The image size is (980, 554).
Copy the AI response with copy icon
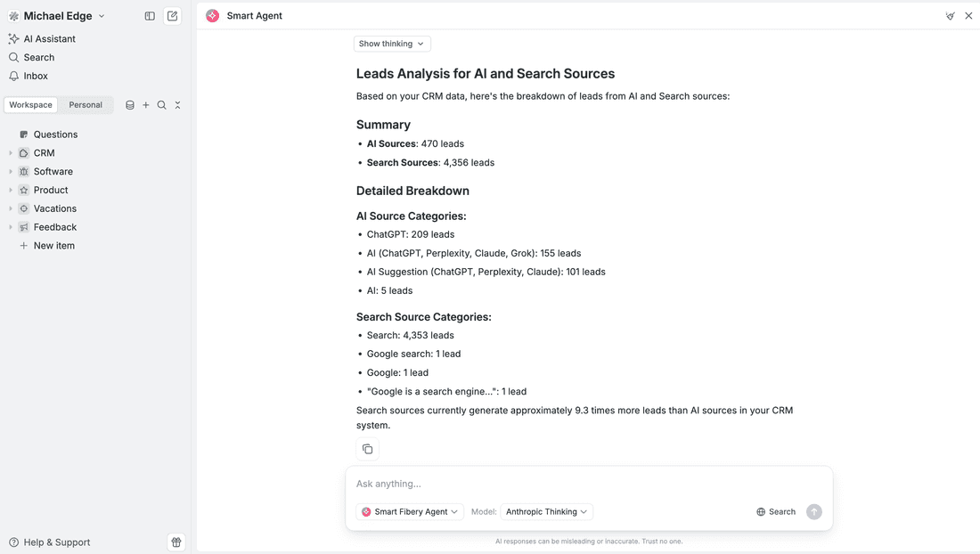[x=367, y=449]
